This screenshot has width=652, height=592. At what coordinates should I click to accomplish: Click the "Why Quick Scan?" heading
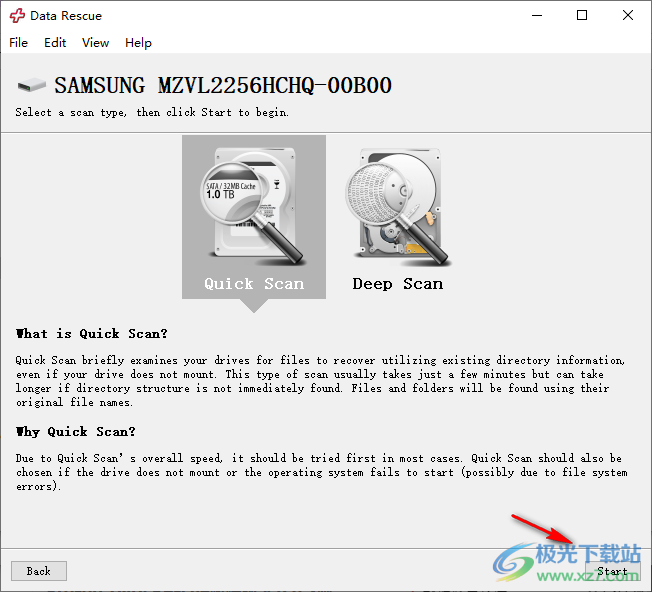tap(75, 432)
